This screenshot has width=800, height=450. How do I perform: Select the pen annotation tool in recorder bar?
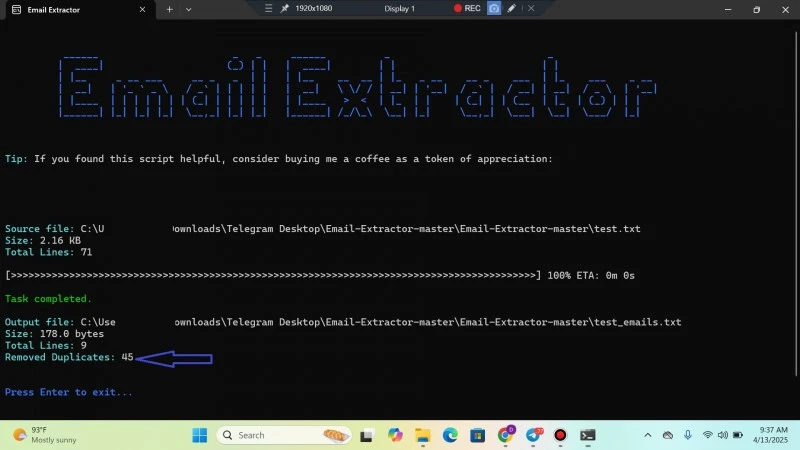512,8
